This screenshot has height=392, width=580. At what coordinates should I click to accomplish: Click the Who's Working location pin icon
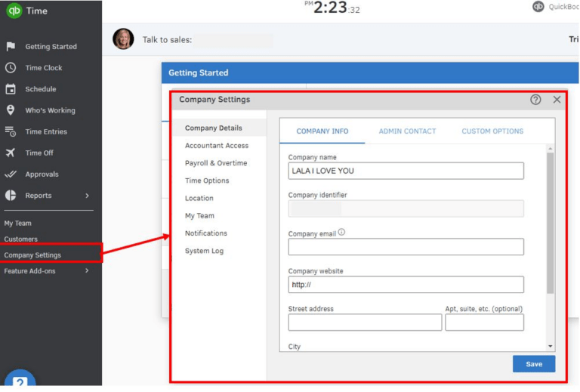tap(11, 110)
